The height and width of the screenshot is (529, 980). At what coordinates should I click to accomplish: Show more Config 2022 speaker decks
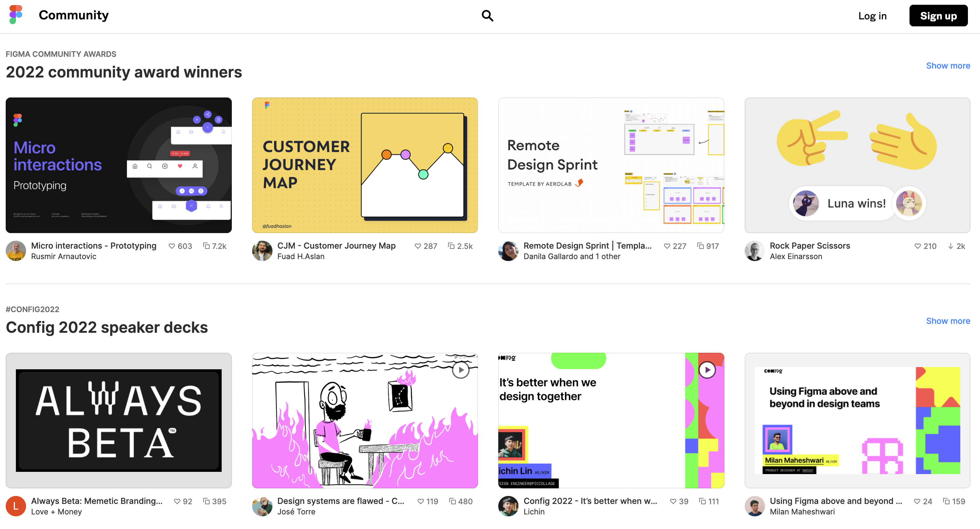click(948, 321)
